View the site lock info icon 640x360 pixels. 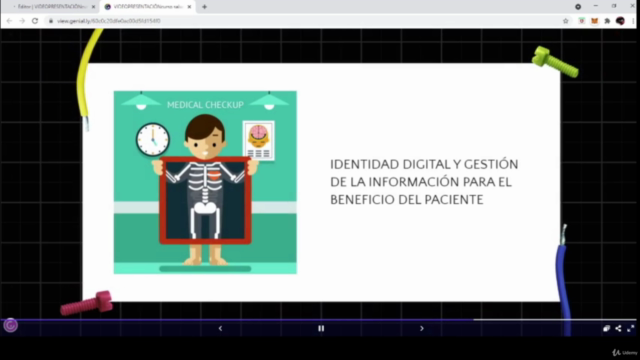pos(51,21)
